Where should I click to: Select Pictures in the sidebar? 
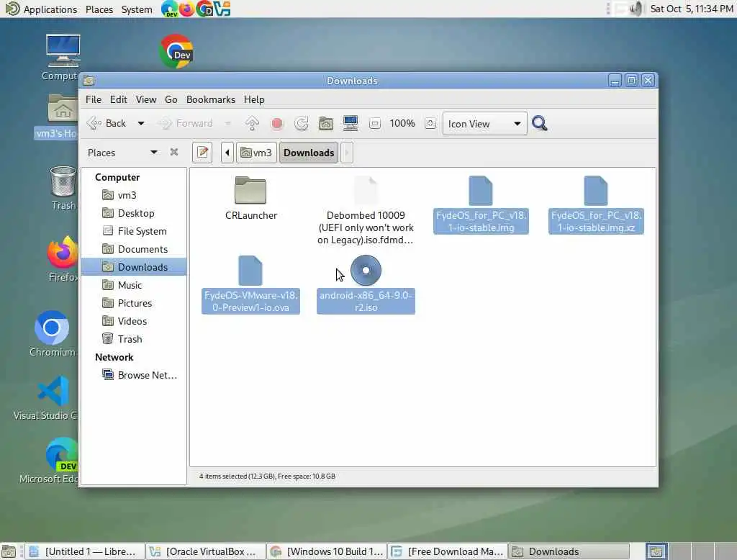click(134, 303)
